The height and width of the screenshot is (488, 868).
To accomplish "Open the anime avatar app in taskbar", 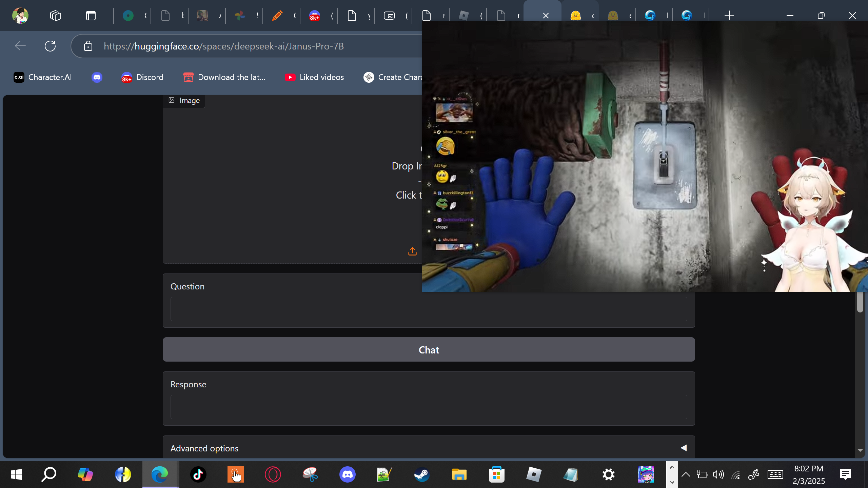I will click(x=646, y=474).
